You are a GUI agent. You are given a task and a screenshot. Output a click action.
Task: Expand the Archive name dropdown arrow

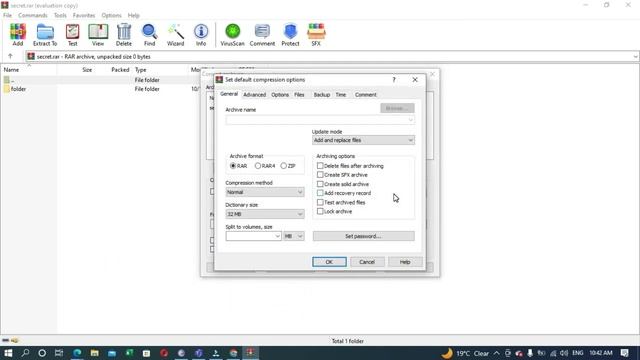(410, 120)
